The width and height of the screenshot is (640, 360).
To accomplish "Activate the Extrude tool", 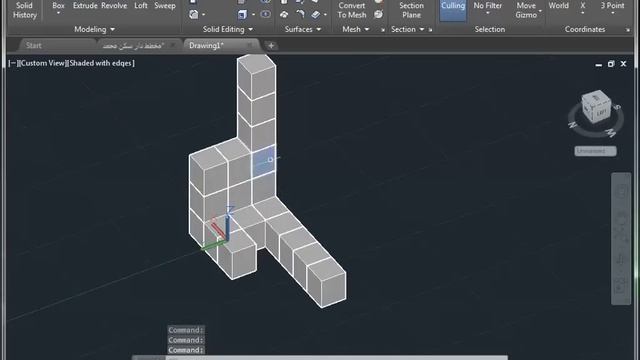I will pos(85,6).
